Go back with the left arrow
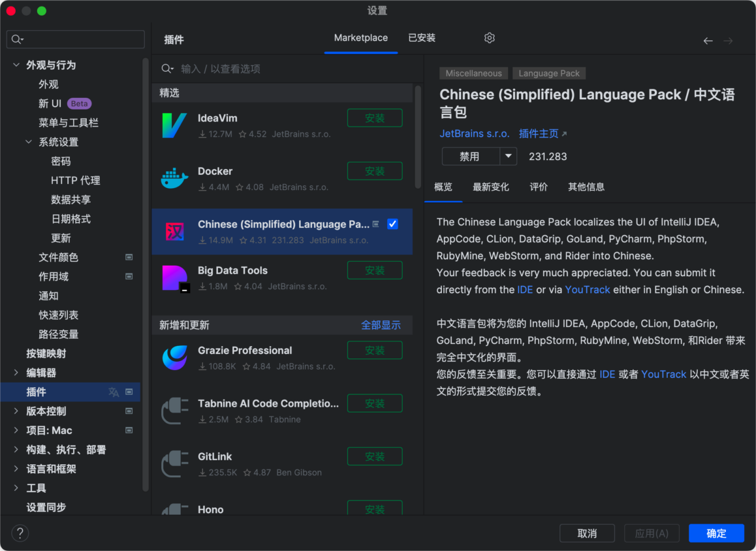The width and height of the screenshot is (756, 551). [x=708, y=41]
